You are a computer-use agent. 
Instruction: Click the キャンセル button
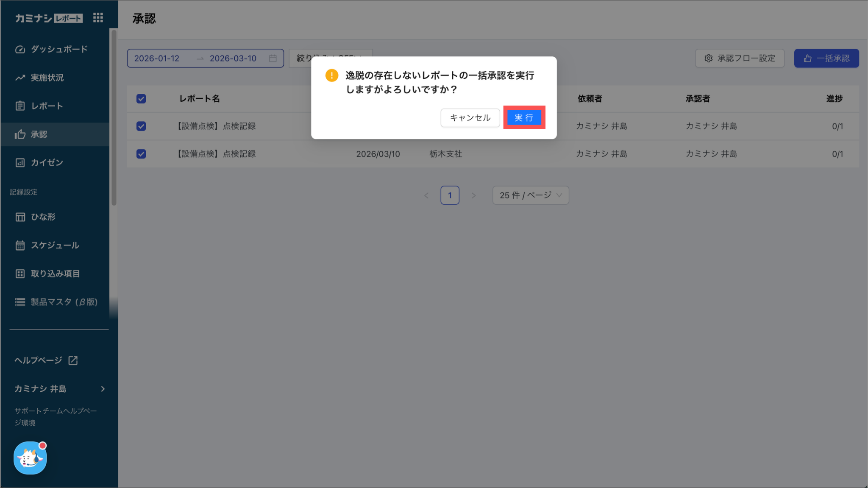(x=470, y=118)
